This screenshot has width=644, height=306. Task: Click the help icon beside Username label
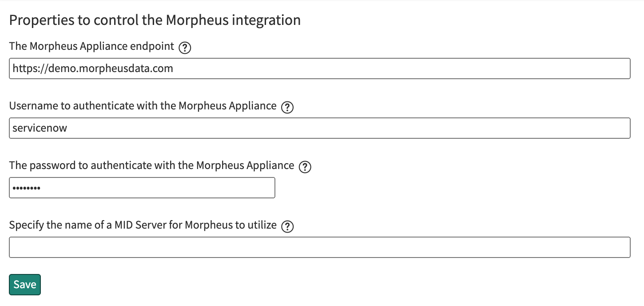pyautogui.click(x=287, y=107)
